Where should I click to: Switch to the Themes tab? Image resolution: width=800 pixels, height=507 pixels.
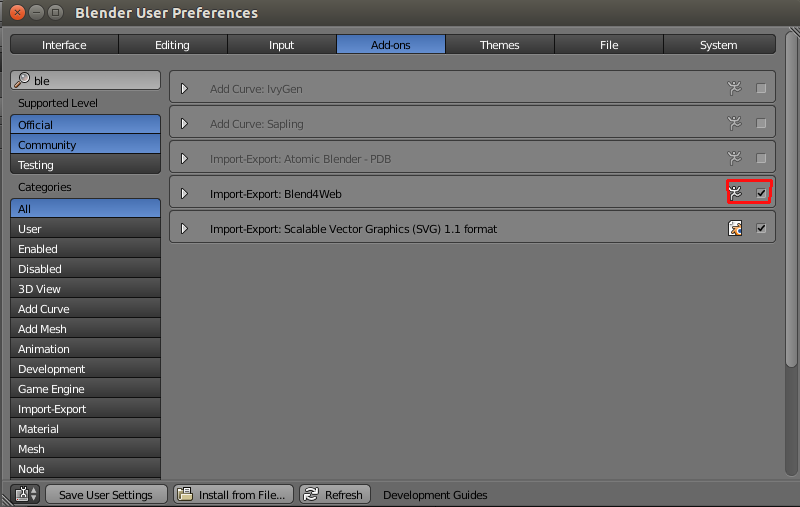pos(499,45)
